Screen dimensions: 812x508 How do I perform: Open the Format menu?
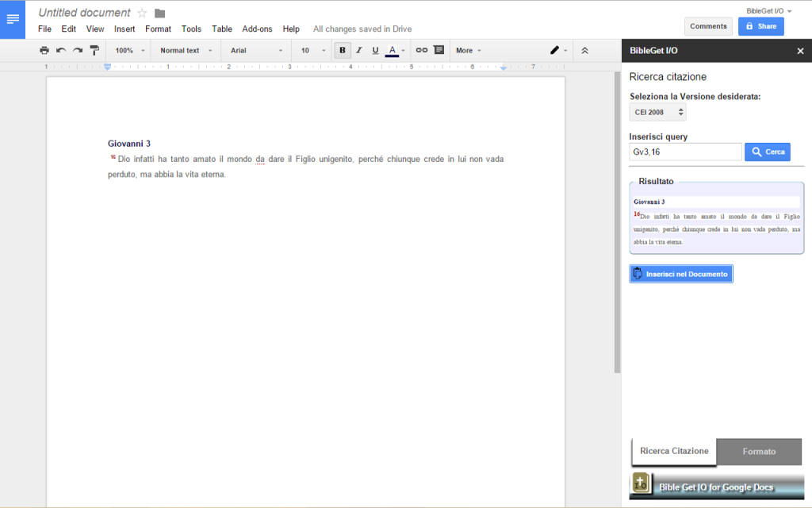click(x=158, y=29)
